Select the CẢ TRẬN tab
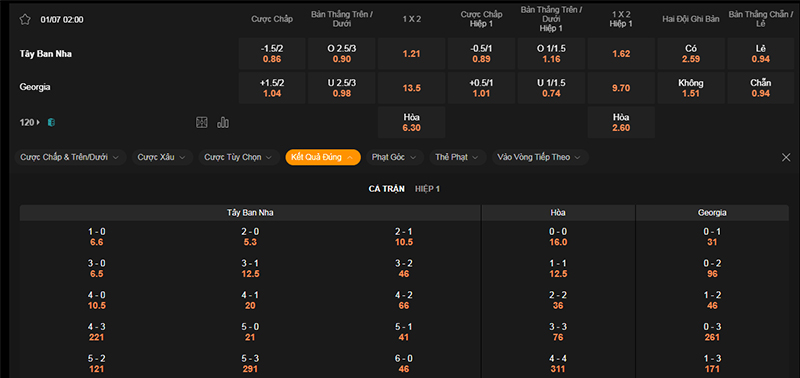The width and height of the screenshot is (800, 378). [387, 189]
